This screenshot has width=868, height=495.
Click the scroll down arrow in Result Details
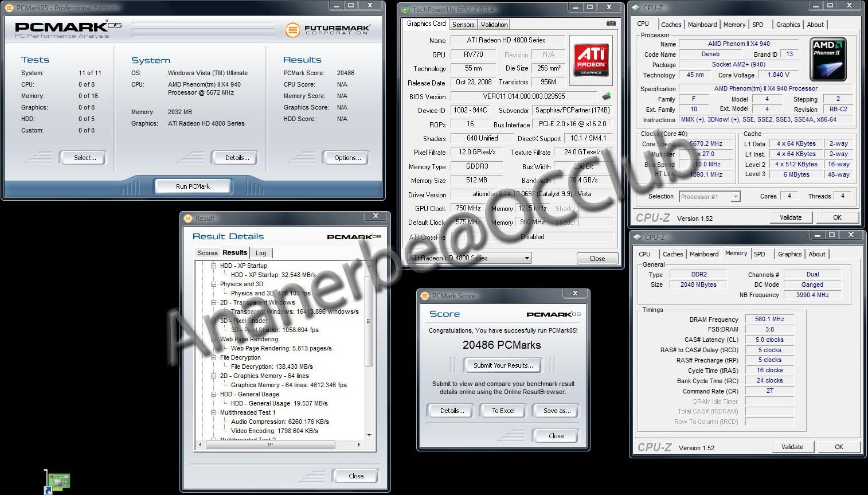point(369,435)
